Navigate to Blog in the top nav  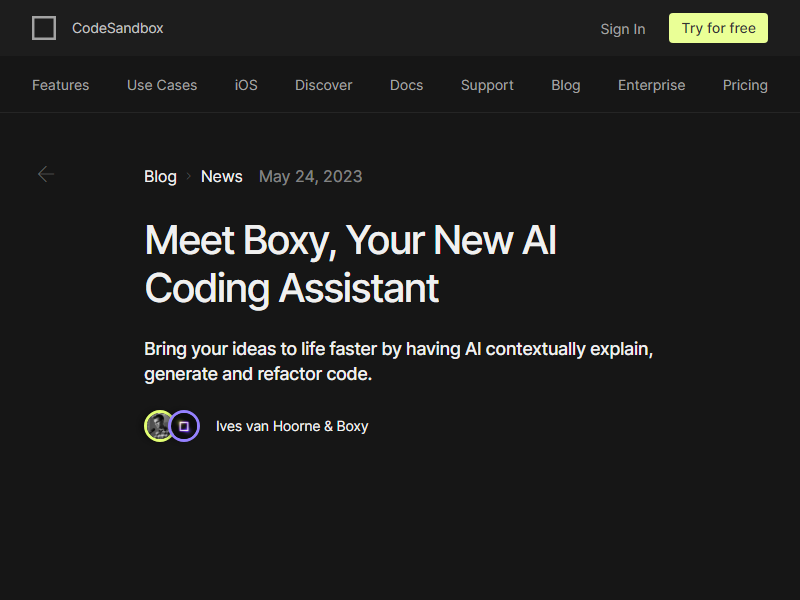point(566,85)
